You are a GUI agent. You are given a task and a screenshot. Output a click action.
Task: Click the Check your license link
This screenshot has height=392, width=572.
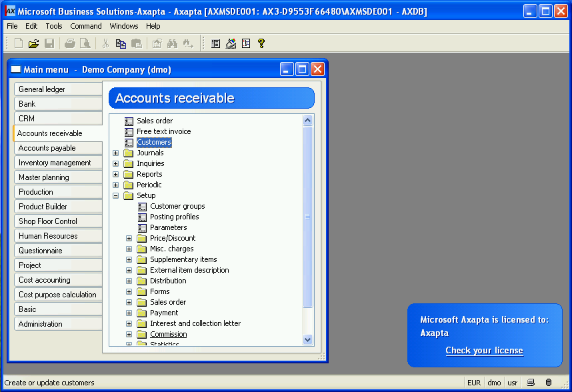pyautogui.click(x=484, y=350)
